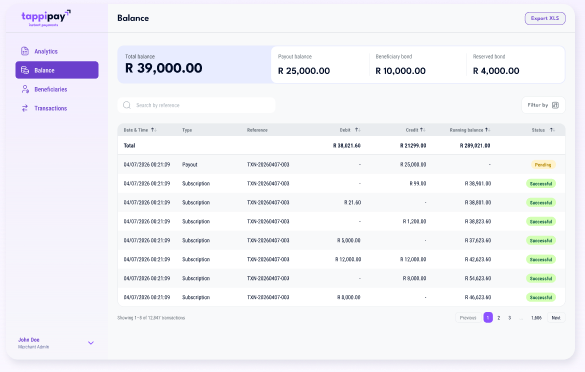585x372 pixels.
Task: Click the R 42,623.60 running balance cell
Action: [x=478, y=260]
